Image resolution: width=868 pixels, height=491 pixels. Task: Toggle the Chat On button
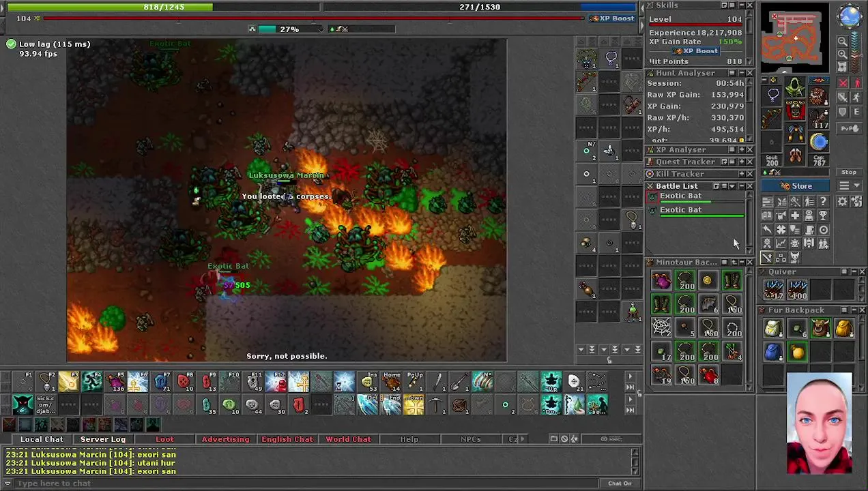620,483
